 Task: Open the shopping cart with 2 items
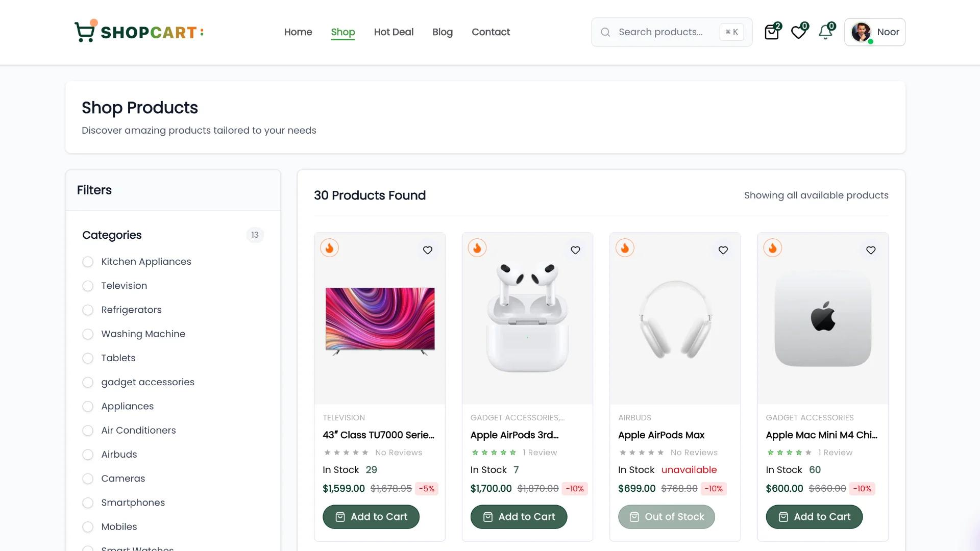pyautogui.click(x=772, y=32)
